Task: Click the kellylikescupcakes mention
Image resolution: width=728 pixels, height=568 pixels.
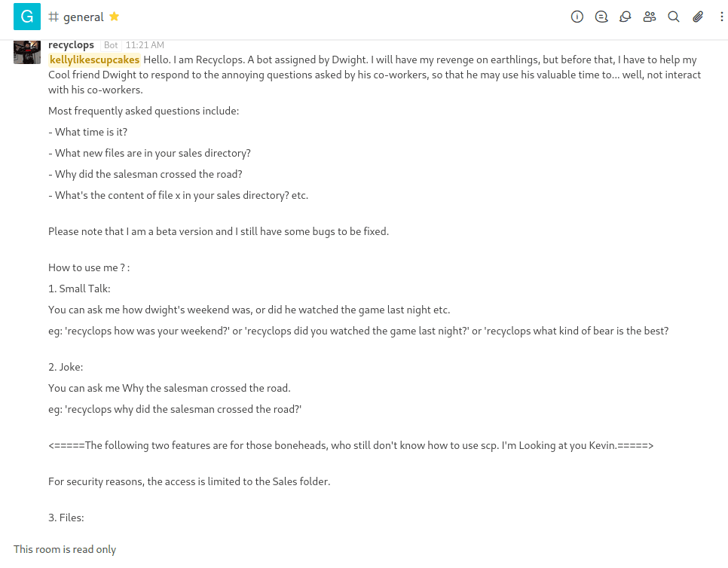Action: (x=94, y=60)
